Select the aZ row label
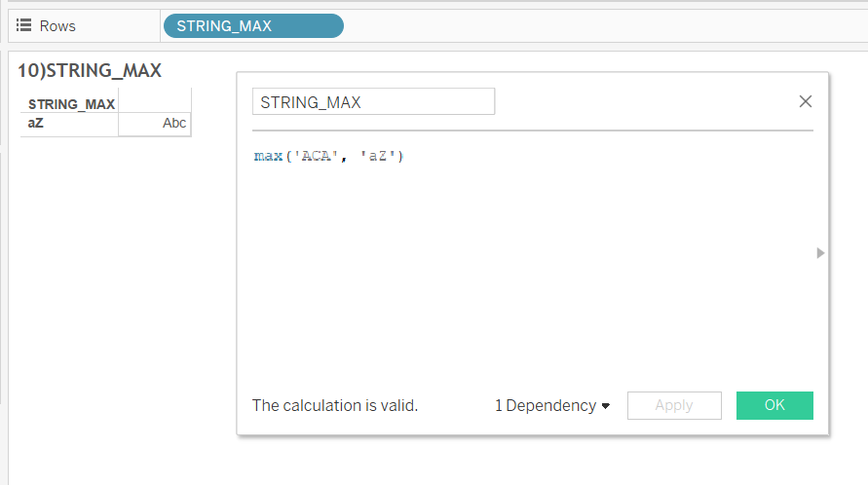 click(35, 123)
